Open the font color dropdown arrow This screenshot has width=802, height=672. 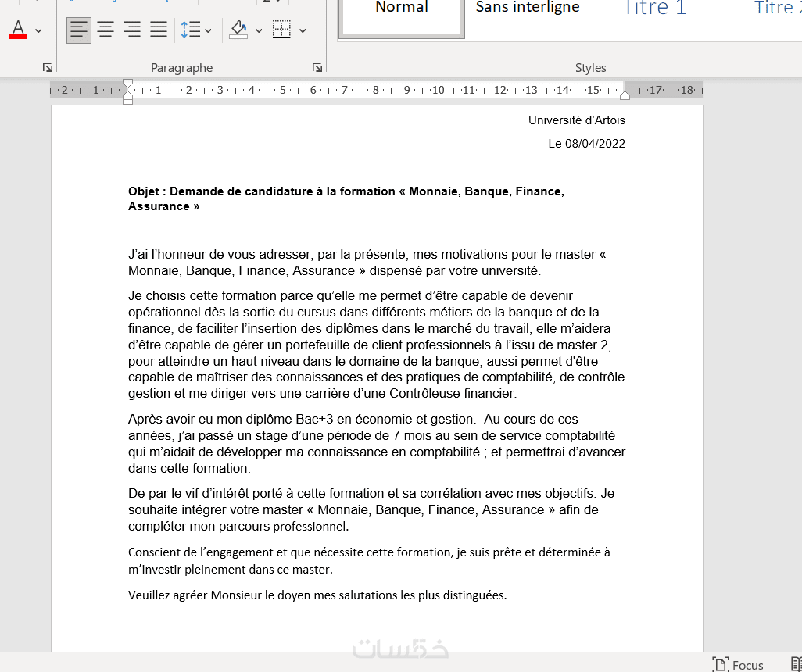[39, 30]
